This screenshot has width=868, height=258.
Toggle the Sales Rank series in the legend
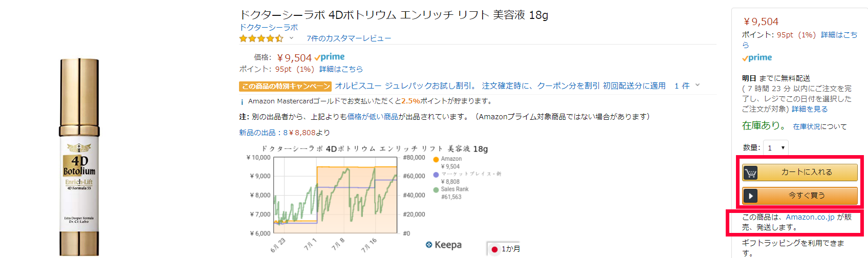436,189
